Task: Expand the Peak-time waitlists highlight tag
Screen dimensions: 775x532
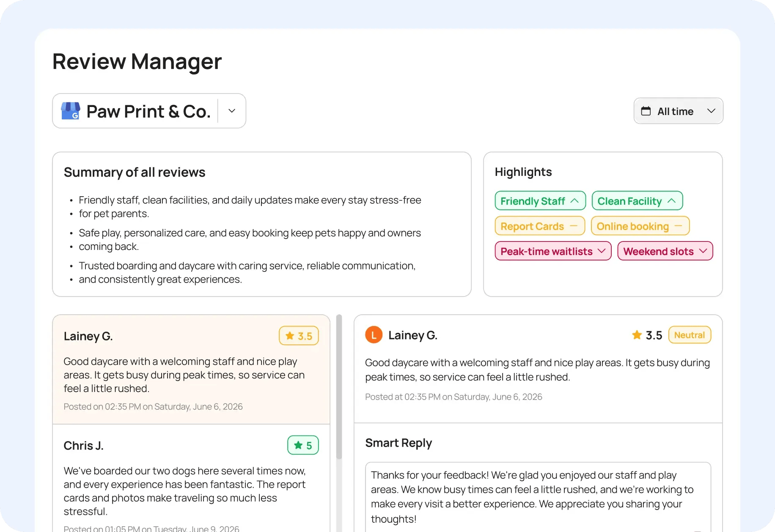Action: click(x=553, y=251)
